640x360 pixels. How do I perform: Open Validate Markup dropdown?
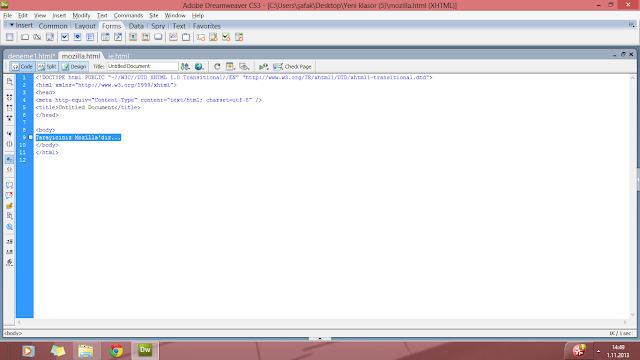[264, 67]
